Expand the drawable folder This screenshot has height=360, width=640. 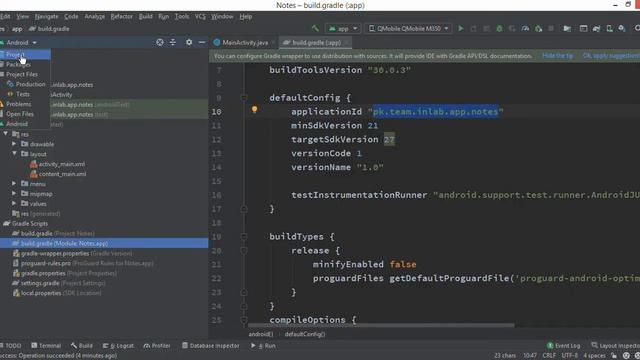14,144
